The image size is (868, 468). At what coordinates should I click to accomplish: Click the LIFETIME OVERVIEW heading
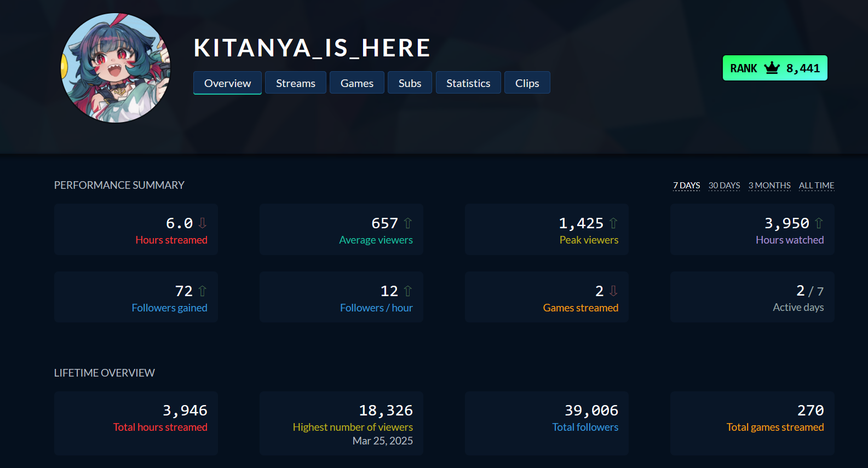(105, 373)
